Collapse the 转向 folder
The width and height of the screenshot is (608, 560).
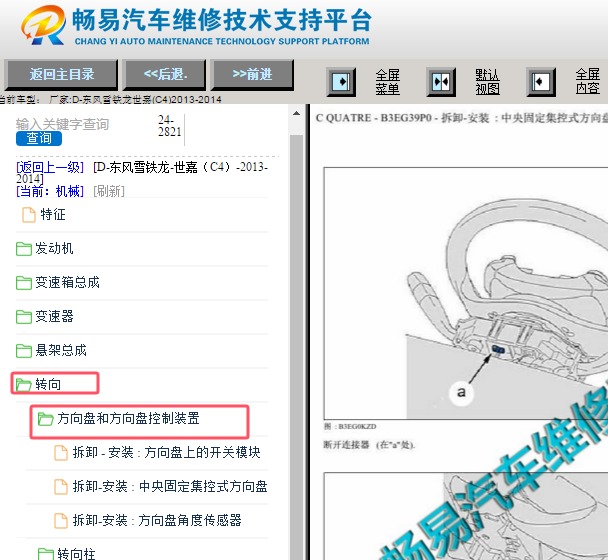click(x=48, y=384)
